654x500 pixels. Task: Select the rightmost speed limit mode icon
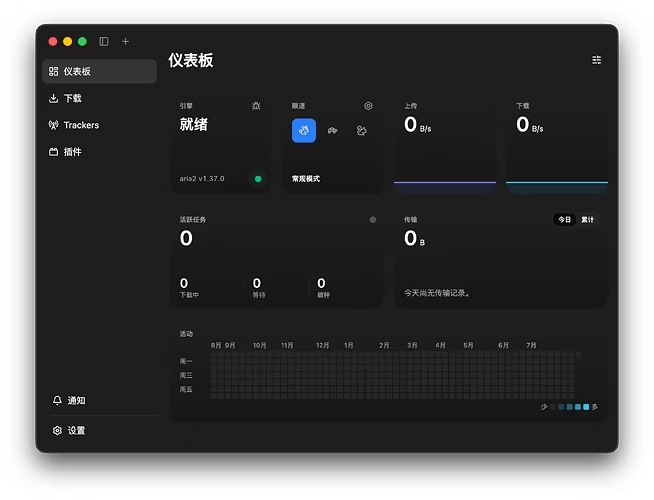pyautogui.click(x=362, y=131)
